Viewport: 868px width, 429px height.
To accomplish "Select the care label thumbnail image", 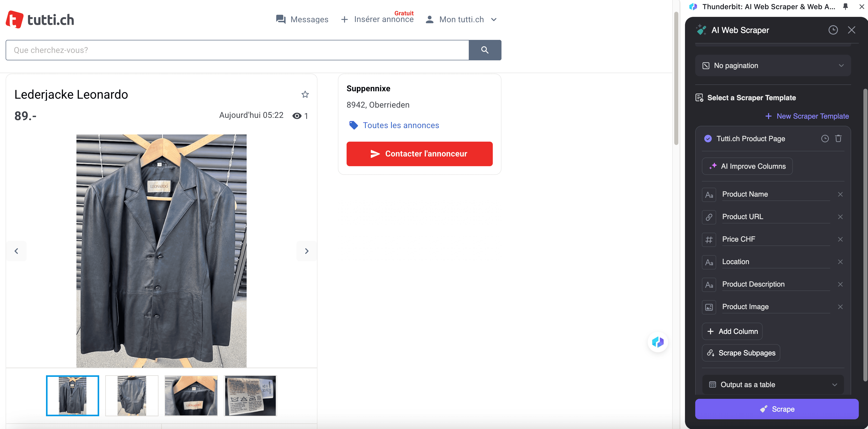I will [x=250, y=396].
